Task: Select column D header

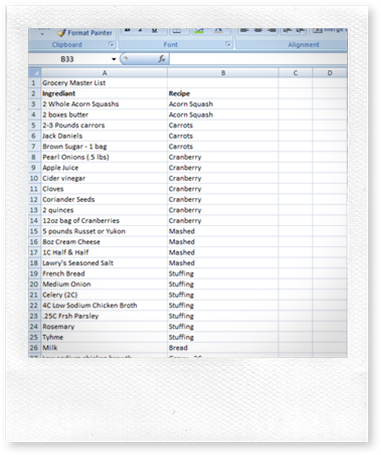Action: (330, 73)
